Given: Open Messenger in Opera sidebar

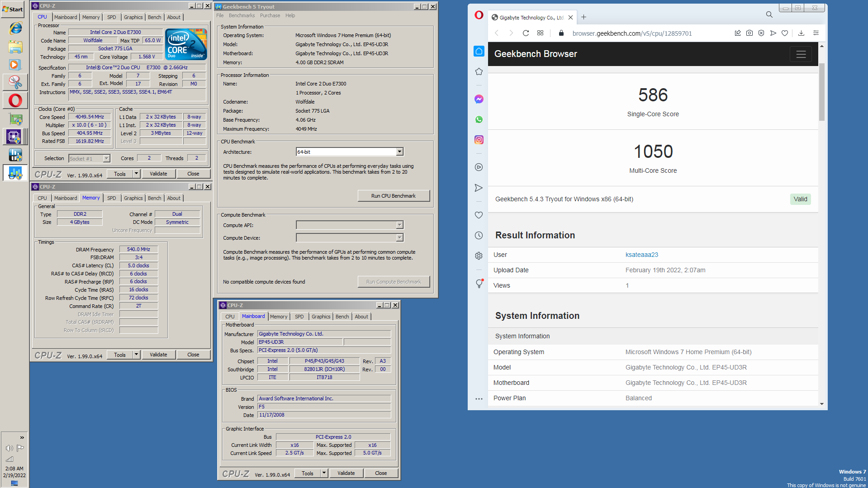Looking at the screenshot, I should click(x=479, y=99).
